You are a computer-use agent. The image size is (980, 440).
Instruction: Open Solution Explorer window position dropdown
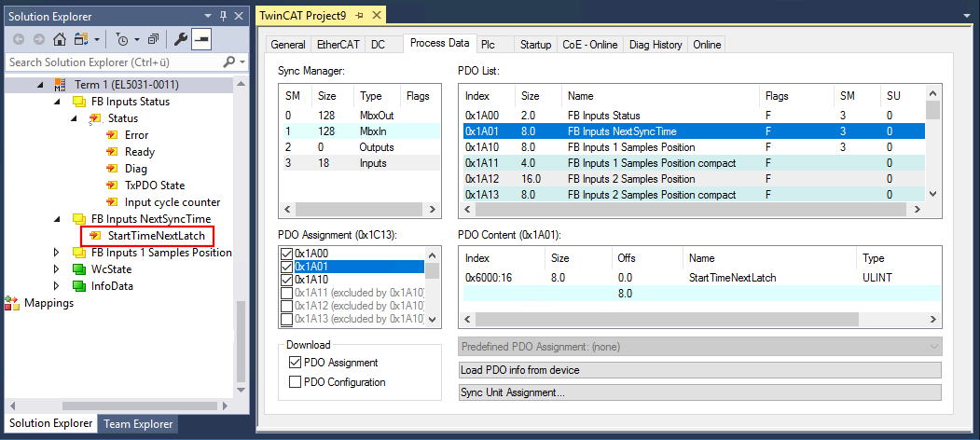tap(209, 16)
